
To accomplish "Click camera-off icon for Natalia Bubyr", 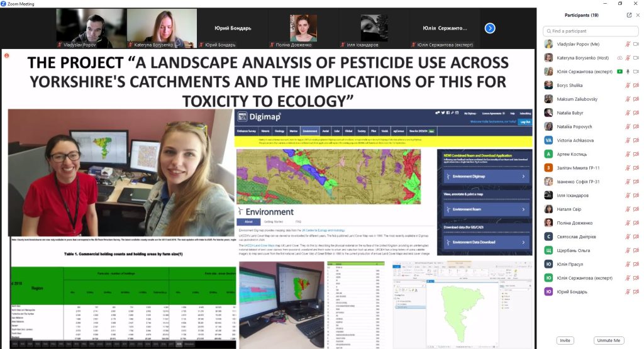I will pyautogui.click(x=636, y=113).
